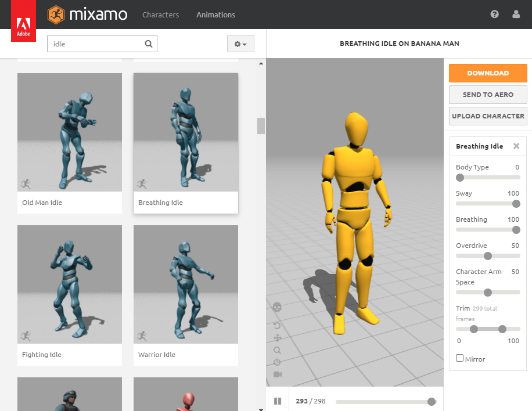Click the Breathing slider handle
This screenshot has height=411, width=532.
pos(516,230)
